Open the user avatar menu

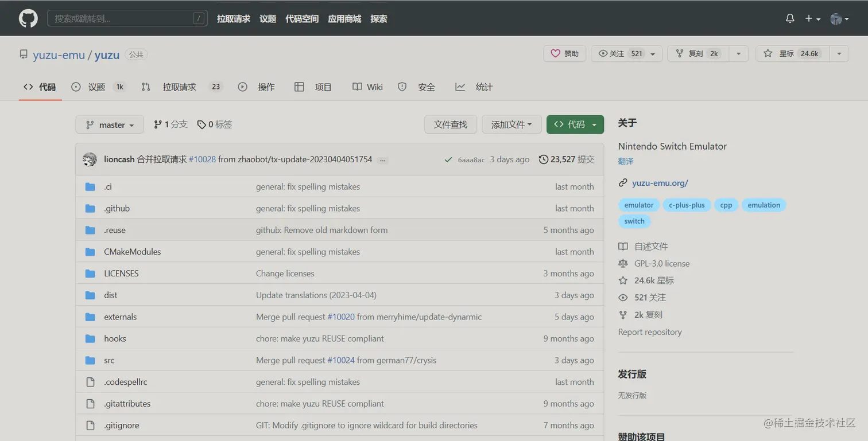point(839,18)
